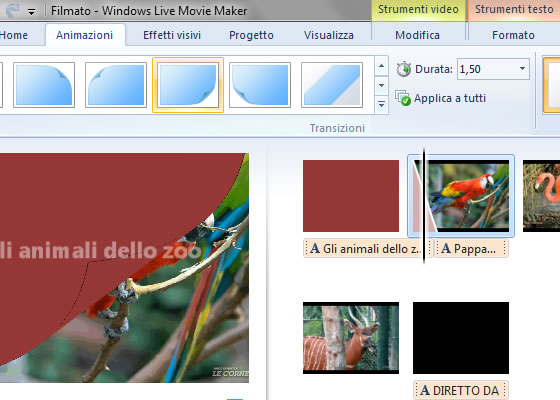Open Formato under Strumenti testo

[x=513, y=35]
